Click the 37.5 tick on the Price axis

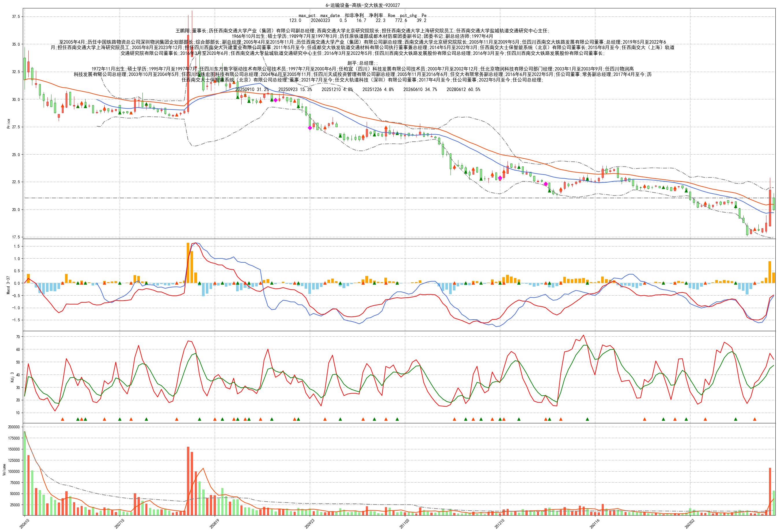coord(16,17)
